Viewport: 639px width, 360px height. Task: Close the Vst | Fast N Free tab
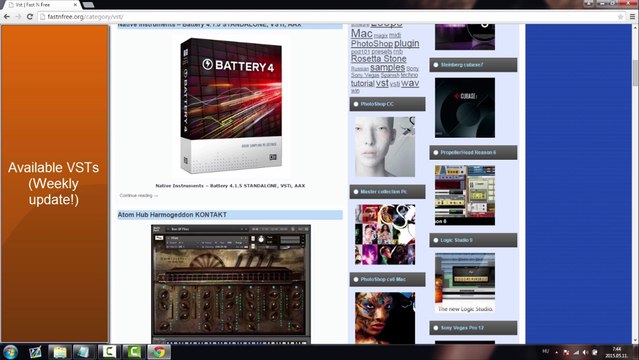[75, 5]
